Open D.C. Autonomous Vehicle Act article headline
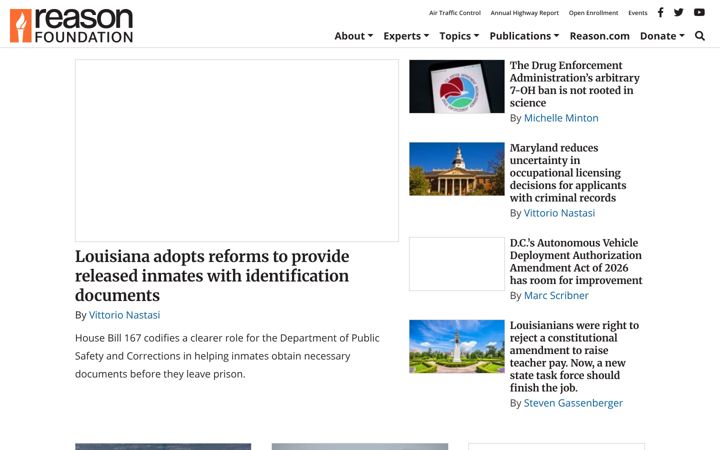This screenshot has width=720, height=450. click(576, 261)
